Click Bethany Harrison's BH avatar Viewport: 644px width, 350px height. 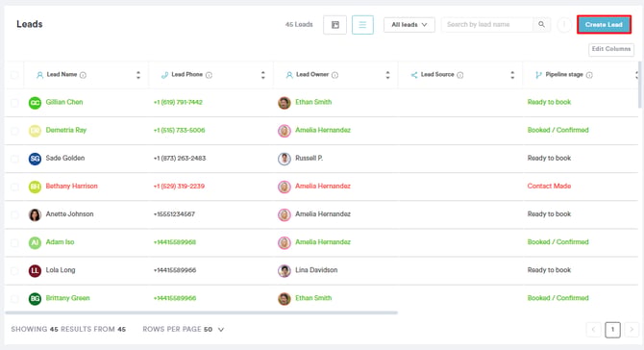tap(35, 187)
